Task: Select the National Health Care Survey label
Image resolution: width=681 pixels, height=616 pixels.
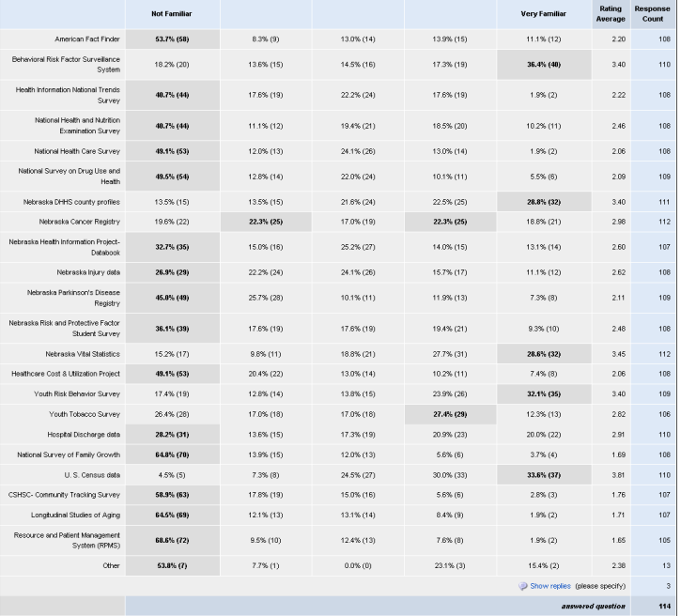Action: click(x=77, y=151)
